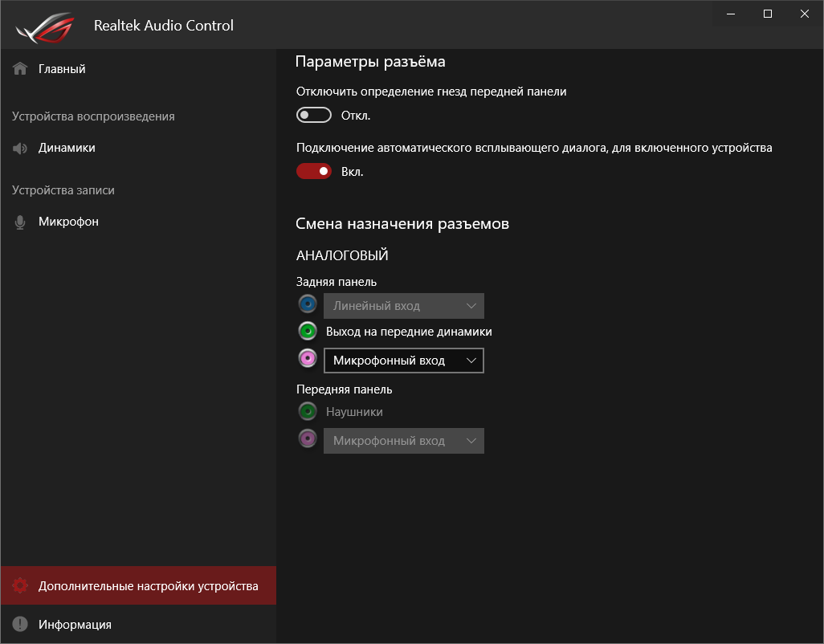
Task: Minimize the Realtek Audio Control window
Action: point(731,14)
